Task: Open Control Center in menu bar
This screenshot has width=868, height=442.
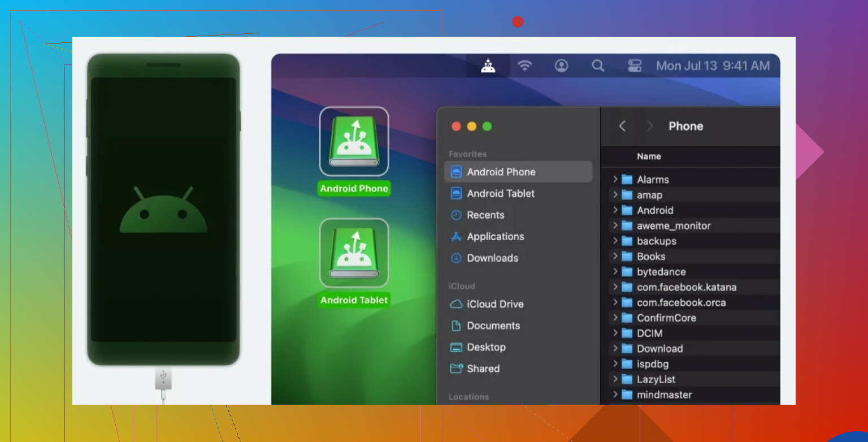Action: [x=635, y=66]
